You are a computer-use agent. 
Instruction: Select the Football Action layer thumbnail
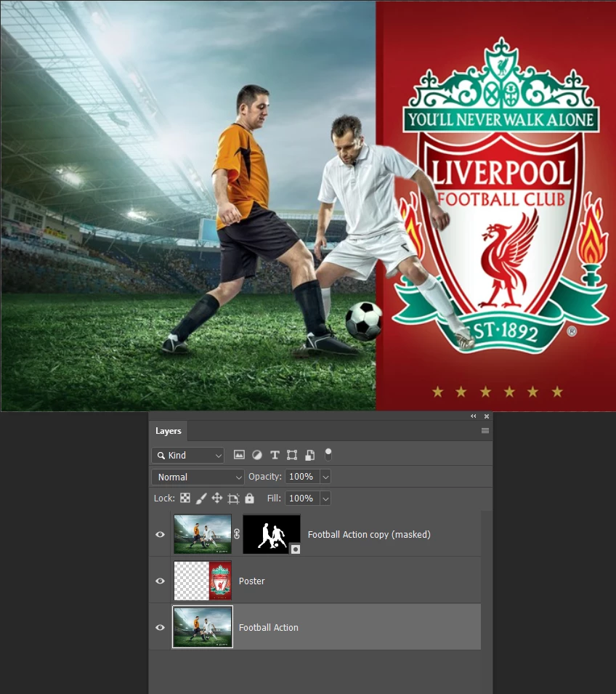click(x=203, y=626)
